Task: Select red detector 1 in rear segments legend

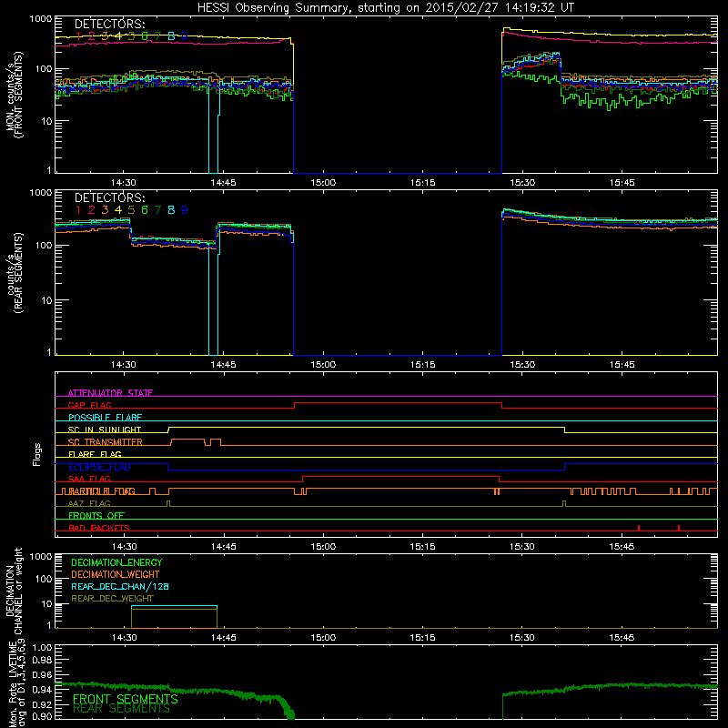Action: point(78,210)
